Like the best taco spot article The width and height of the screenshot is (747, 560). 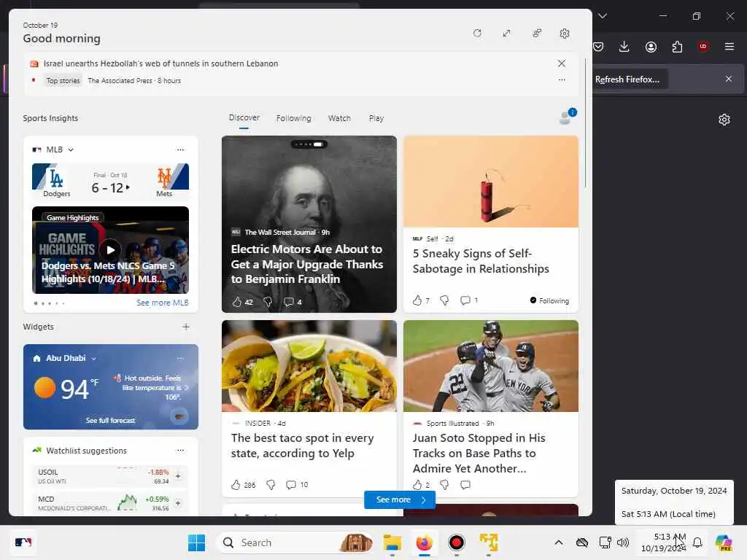[236, 485]
